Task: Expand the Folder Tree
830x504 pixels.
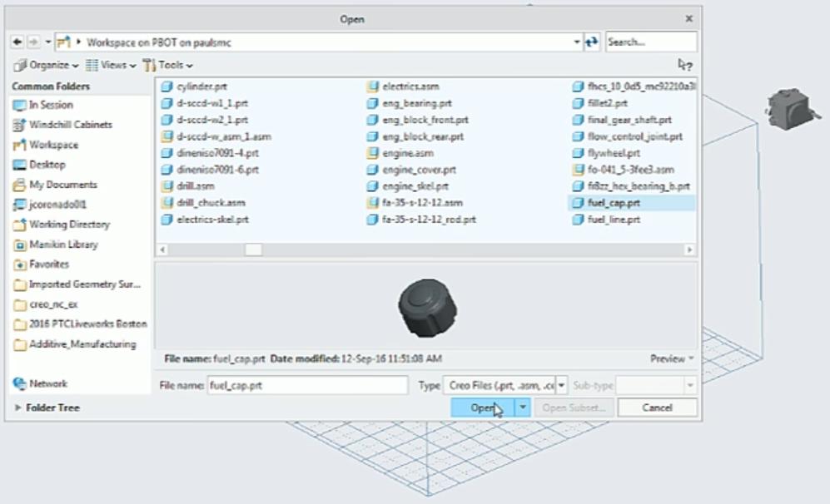Action: point(17,408)
